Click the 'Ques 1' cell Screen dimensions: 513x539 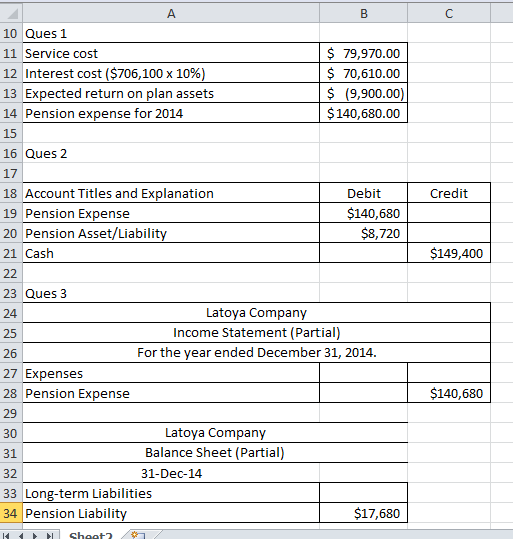(x=171, y=33)
